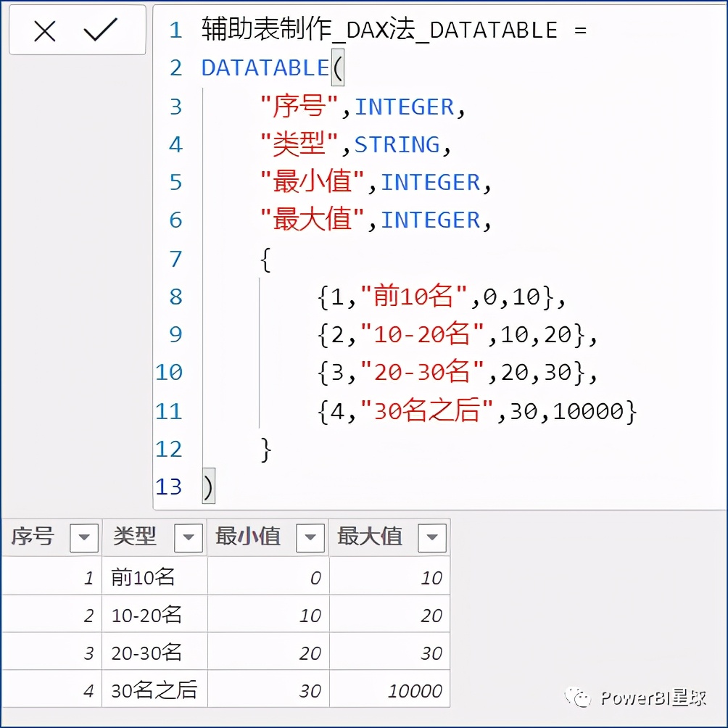Image resolution: width=728 pixels, height=728 pixels.
Task: Click the closing parenthesis on line 13
Action: 208,487
